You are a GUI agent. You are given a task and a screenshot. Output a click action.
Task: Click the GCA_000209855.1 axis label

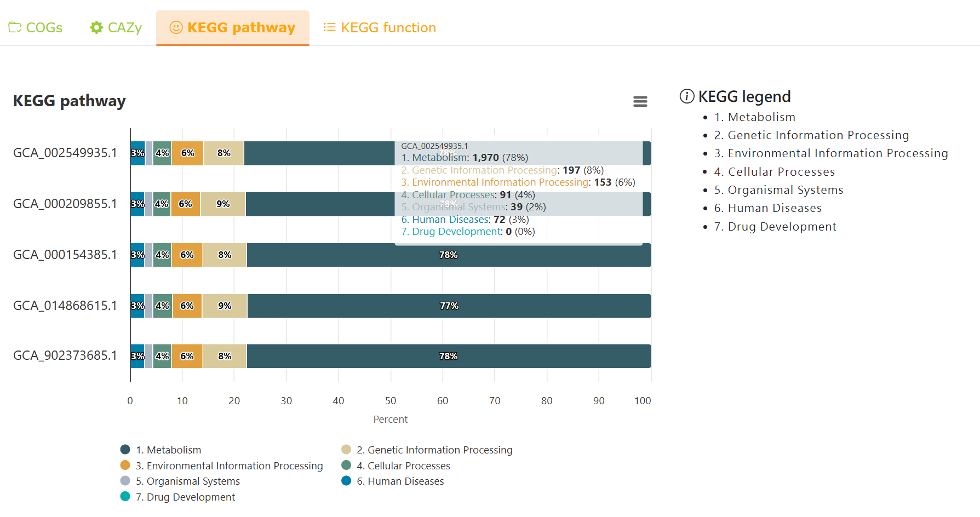click(65, 204)
